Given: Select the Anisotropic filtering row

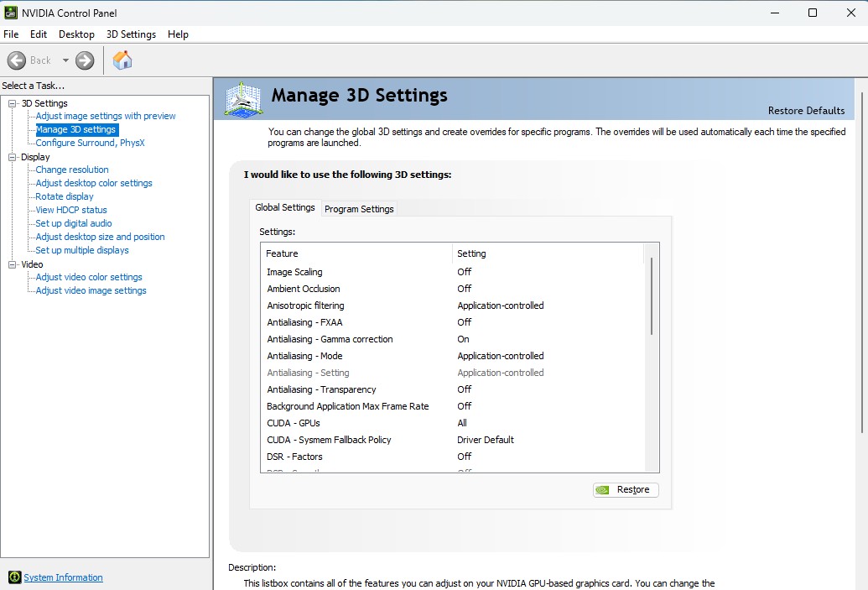Looking at the screenshot, I should [x=453, y=305].
